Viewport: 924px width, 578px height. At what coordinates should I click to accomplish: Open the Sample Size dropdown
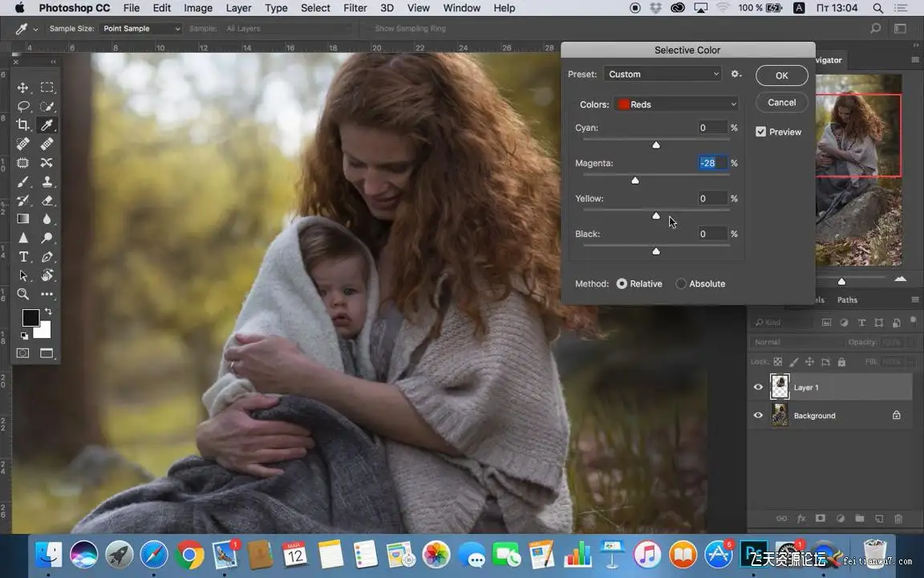pos(140,29)
